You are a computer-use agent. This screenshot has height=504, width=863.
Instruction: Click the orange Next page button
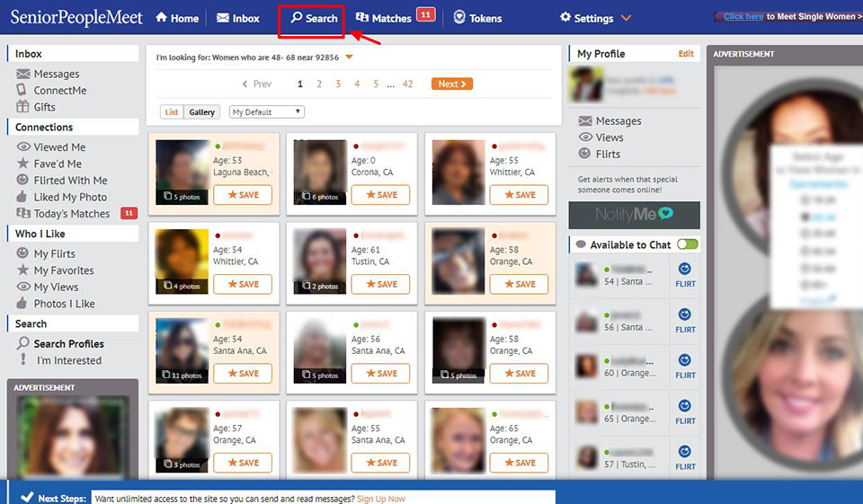[x=452, y=84]
